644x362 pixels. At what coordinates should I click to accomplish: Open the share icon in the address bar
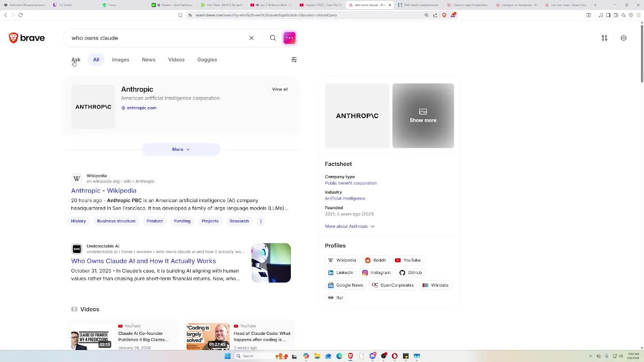click(435, 15)
